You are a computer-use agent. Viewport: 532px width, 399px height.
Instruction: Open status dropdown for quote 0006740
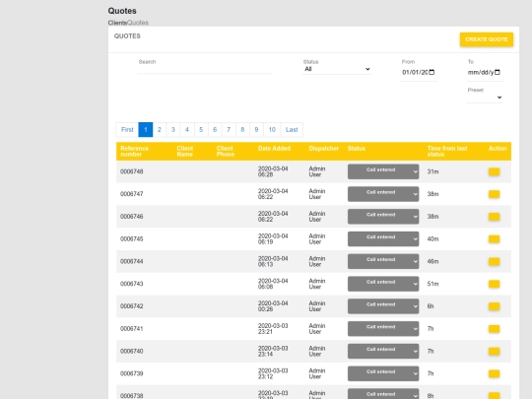point(383,351)
